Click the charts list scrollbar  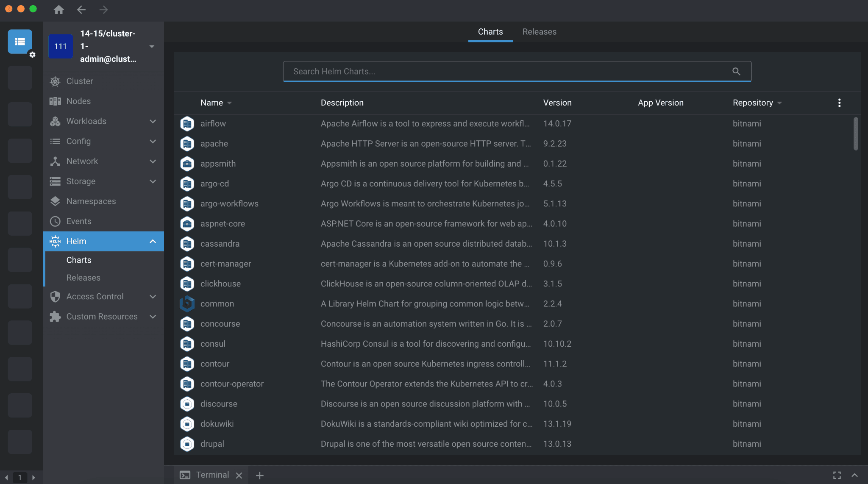pyautogui.click(x=856, y=134)
